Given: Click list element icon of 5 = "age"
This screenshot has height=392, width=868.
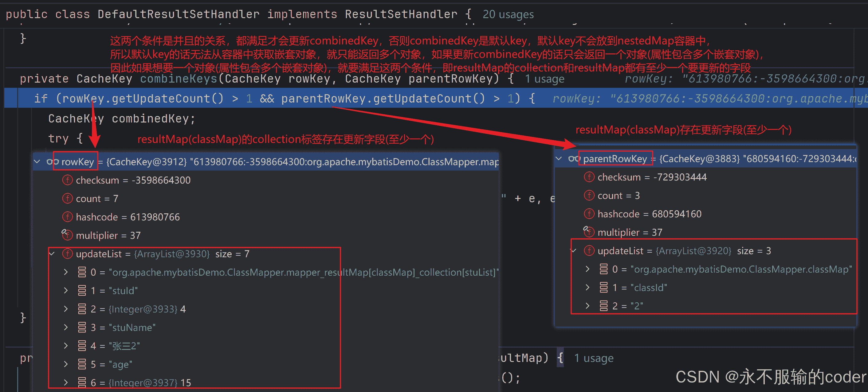Looking at the screenshot, I should [82, 364].
